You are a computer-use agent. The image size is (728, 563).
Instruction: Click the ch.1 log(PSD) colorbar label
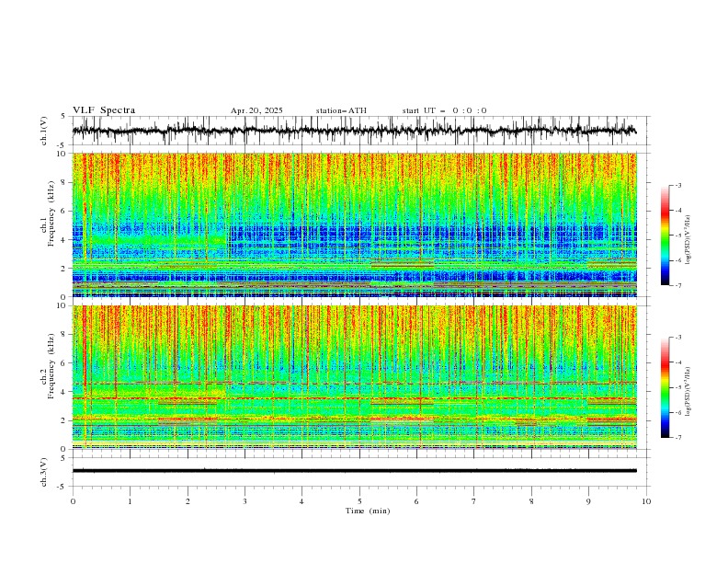pyautogui.click(x=688, y=240)
